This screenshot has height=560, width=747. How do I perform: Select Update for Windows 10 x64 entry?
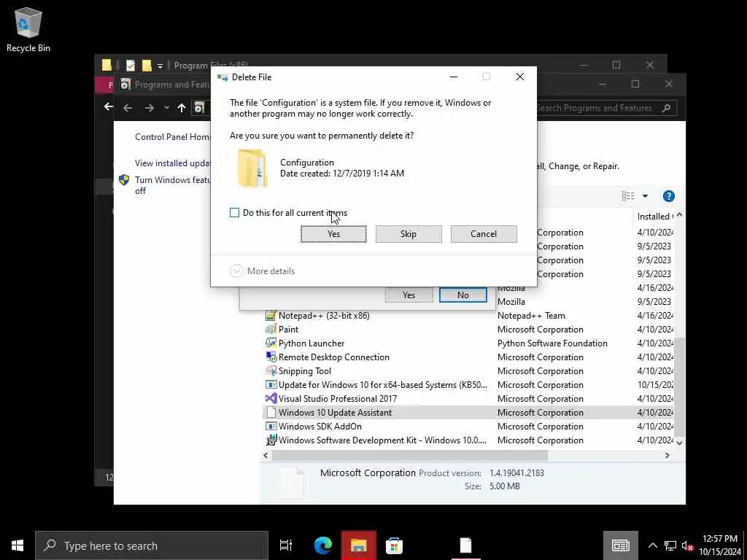click(x=382, y=384)
